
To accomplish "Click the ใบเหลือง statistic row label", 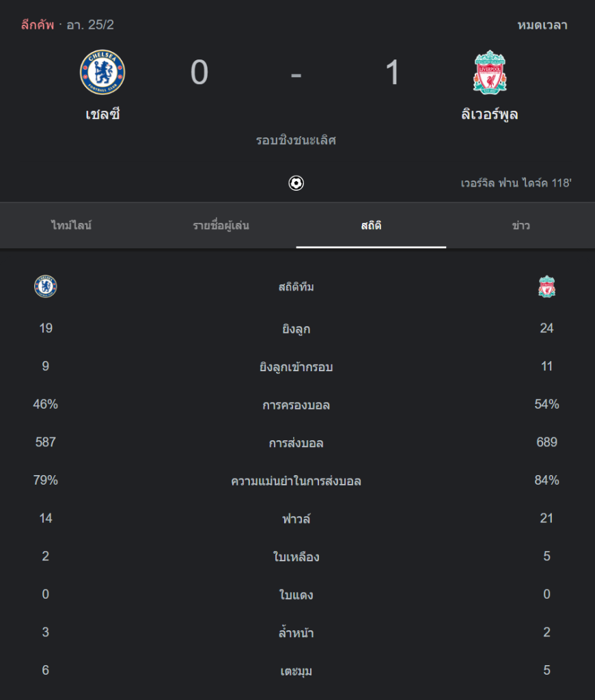I will [x=296, y=556].
